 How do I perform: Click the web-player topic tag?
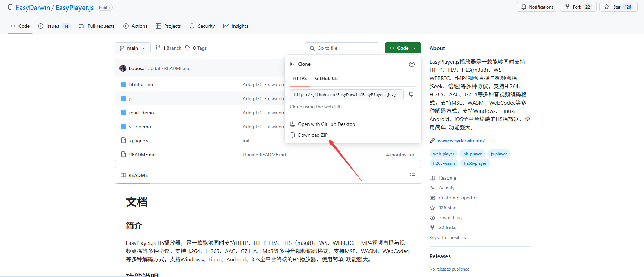click(444, 154)
